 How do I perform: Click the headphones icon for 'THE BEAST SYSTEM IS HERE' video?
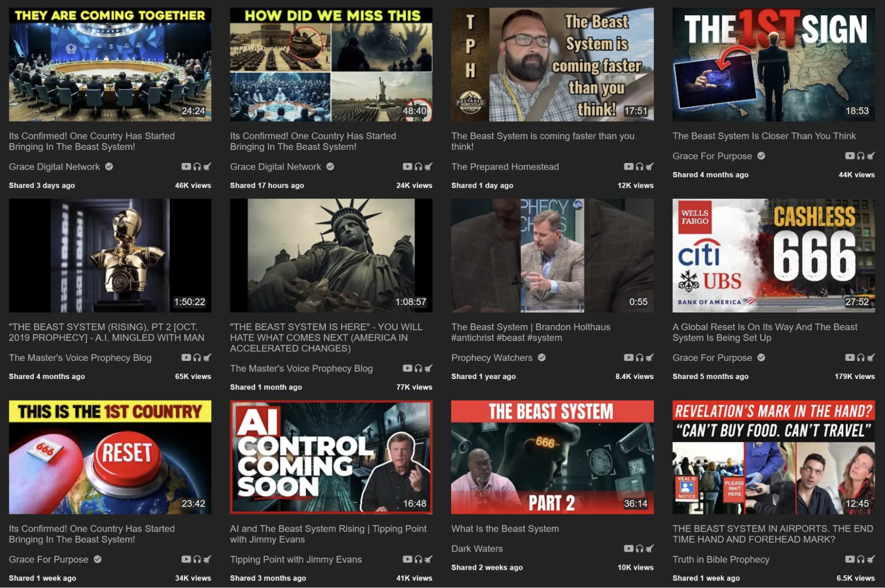click(418, 368)
